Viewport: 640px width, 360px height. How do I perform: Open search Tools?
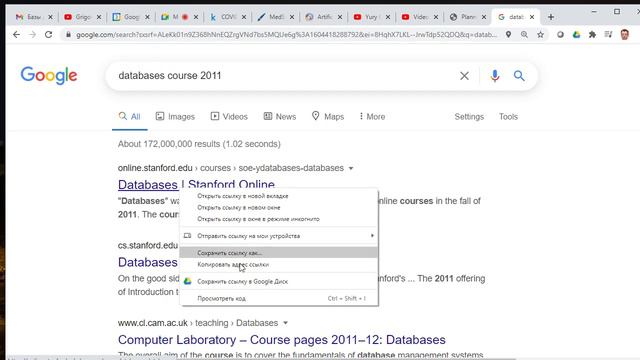(x=508, y=117)
